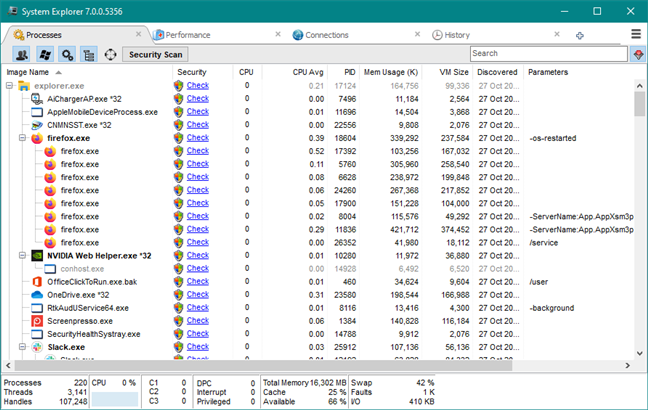Toggle the services gears toolbar icon
The height and width of the screenshot is (410, 648).
67,55
